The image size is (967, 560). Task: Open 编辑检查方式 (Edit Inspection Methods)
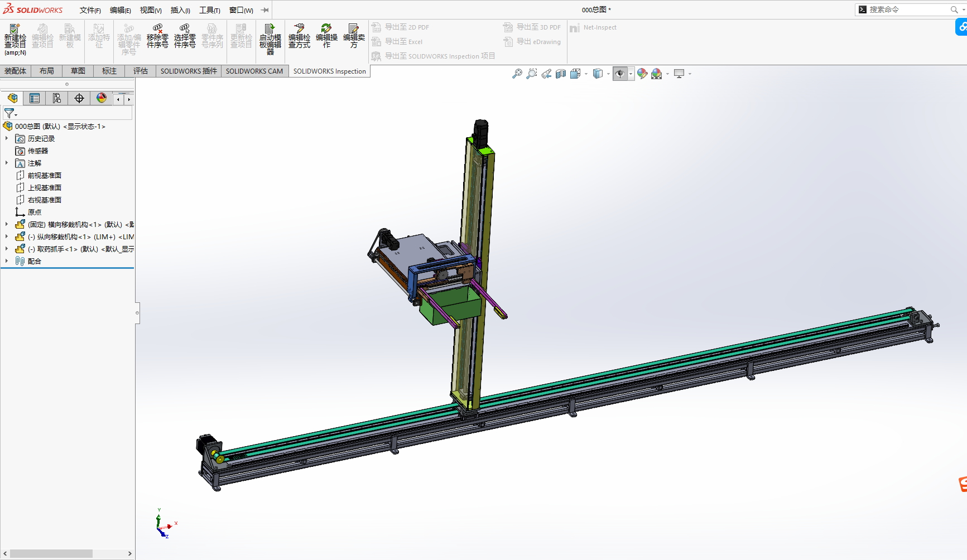(x=299, y=37)
